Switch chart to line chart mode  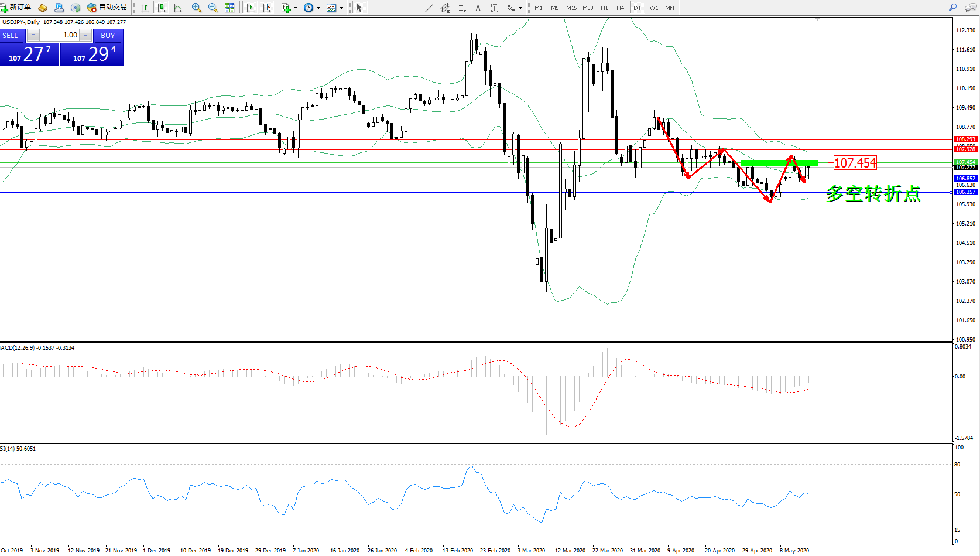[x=177, y=8]
